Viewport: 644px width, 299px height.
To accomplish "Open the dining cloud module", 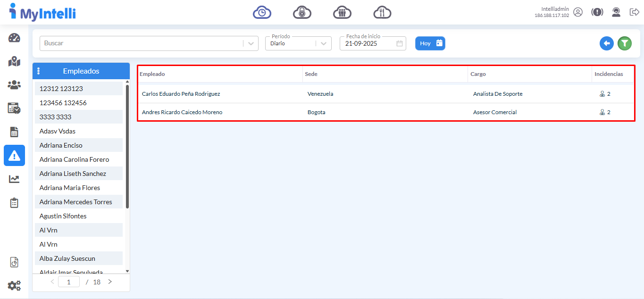I will click(382, 12).
